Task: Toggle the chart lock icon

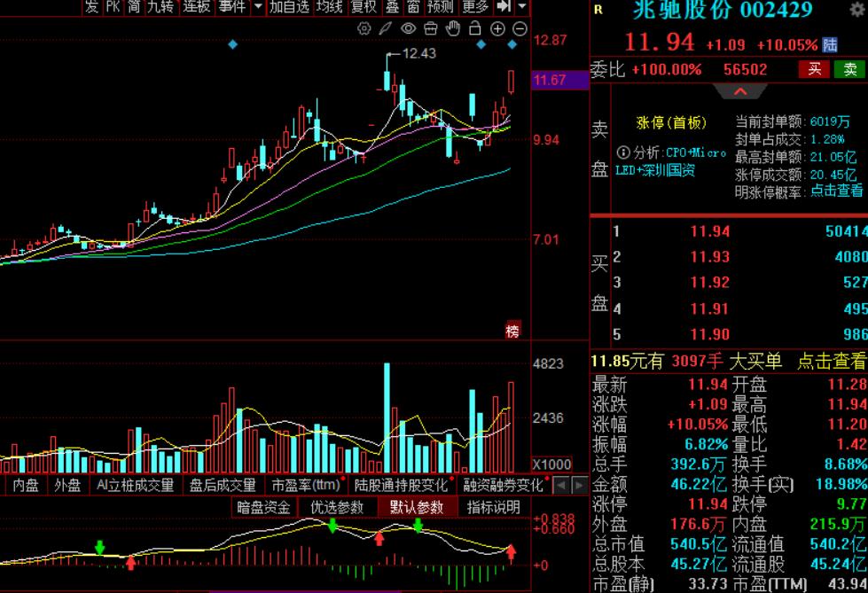Action: tap(475, 28)
